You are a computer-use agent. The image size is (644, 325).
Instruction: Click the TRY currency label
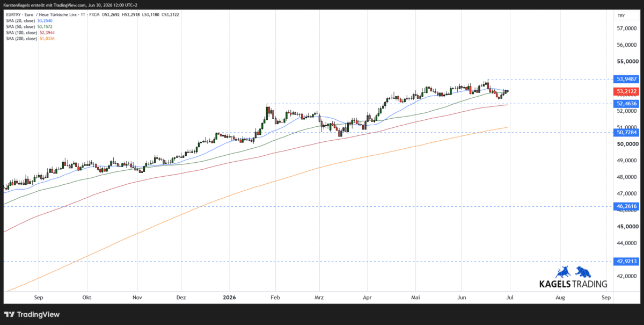click(621, 16)
